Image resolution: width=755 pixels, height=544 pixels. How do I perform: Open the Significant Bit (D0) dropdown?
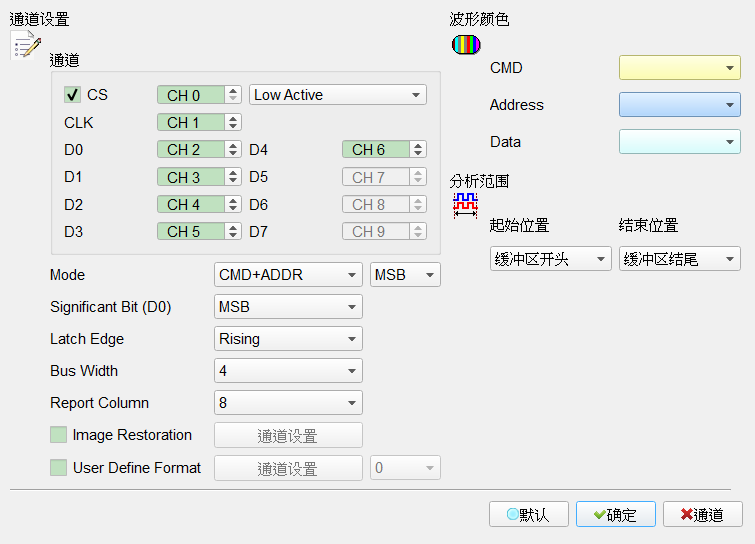[288, 307]
